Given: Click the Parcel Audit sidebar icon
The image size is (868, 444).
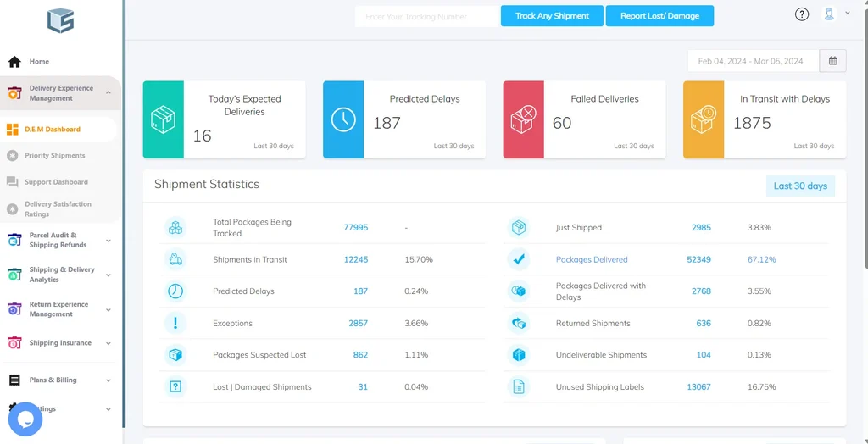Looking at the screenshot, I should click(x=14, y=240).
